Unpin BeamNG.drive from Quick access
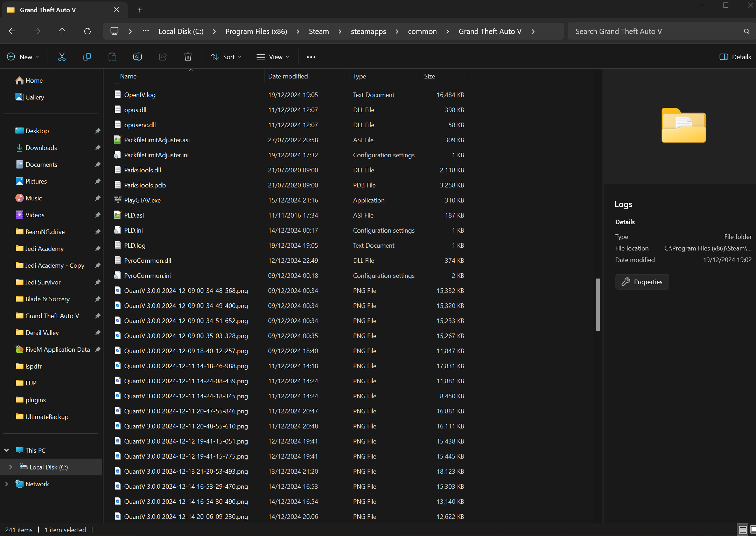 point(98,232)
